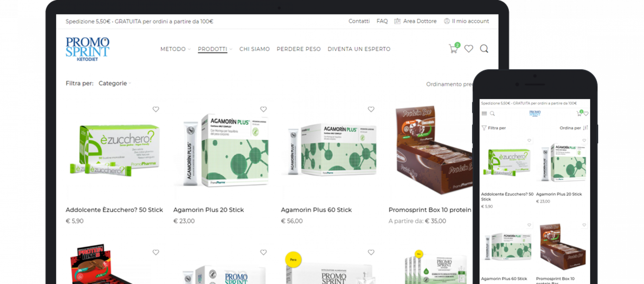Open the Ordinamento sorting dropdown
The image size is (644, 284).
[x=449, y=84]
